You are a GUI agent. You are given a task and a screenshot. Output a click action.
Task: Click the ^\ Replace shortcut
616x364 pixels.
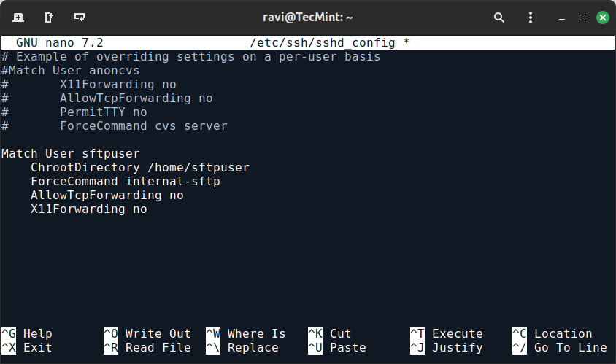click(x=242, y=348)
